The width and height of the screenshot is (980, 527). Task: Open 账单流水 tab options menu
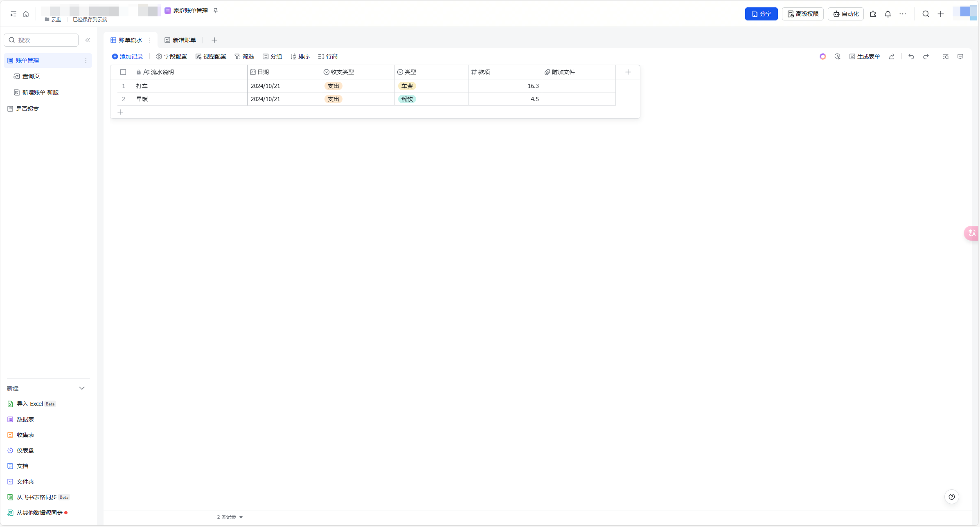150,40
